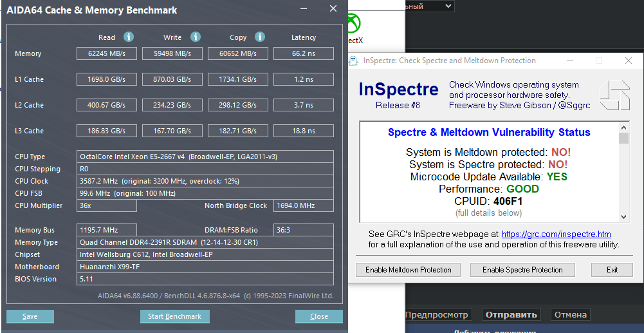Click the CPU Stepping value R0
The image size is (644, 333).
point(205,169)
